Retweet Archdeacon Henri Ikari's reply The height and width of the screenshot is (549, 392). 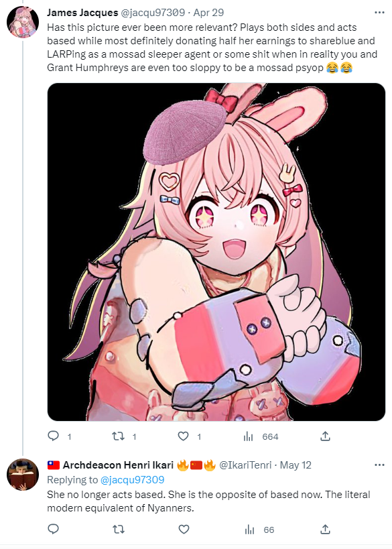click(118, 529)
